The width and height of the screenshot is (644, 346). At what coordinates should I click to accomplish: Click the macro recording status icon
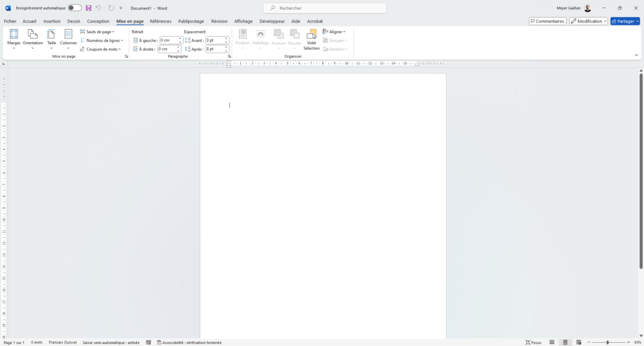click(x=148, y=342)
